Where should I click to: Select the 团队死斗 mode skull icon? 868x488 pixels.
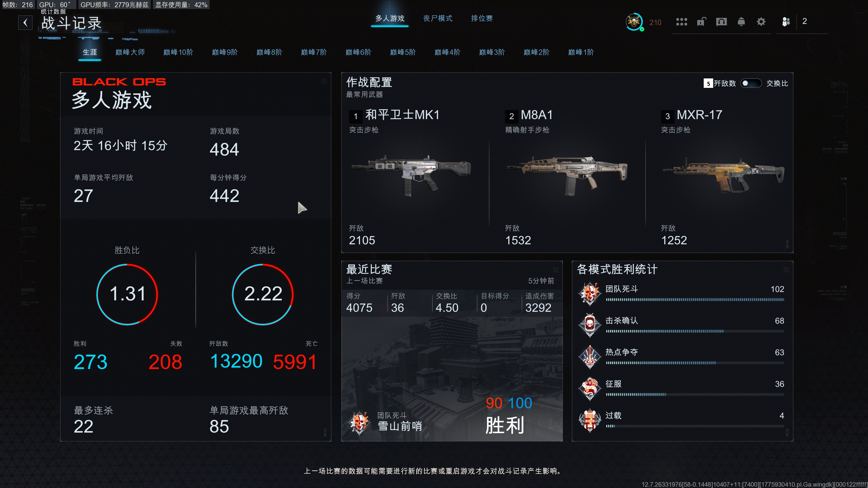coord(590,294)
